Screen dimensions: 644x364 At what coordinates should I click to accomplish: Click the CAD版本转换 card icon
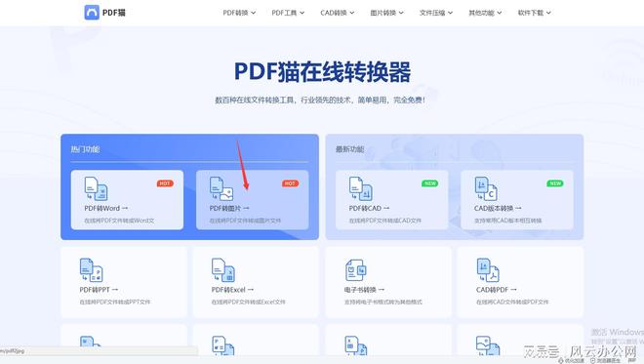[x=486, y=188]
